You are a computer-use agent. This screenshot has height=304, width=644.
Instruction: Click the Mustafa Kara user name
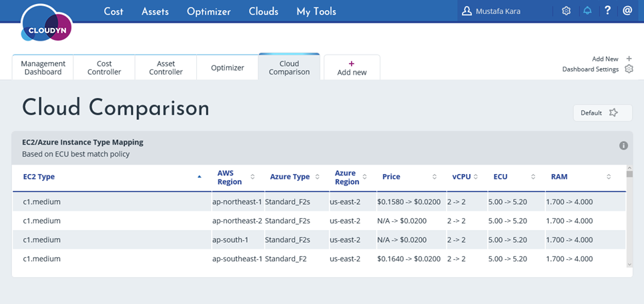click(x=498, y=11)
